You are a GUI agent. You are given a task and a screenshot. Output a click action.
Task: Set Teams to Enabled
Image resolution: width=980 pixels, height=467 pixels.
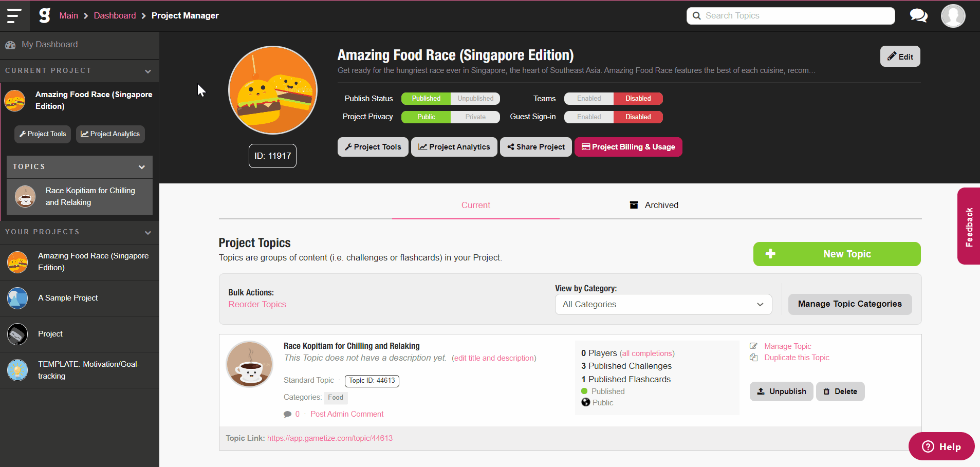point(589,98)
